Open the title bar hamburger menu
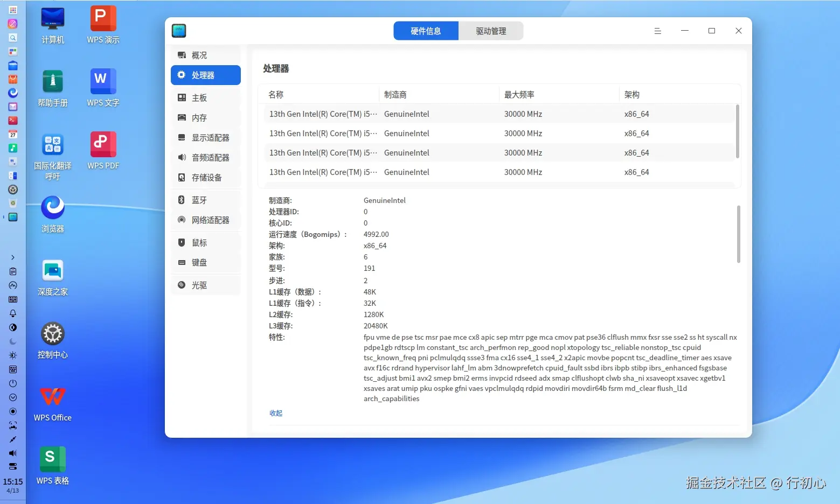Image resolution: width=840 pixels, height=504 pixels. [658, 31]
